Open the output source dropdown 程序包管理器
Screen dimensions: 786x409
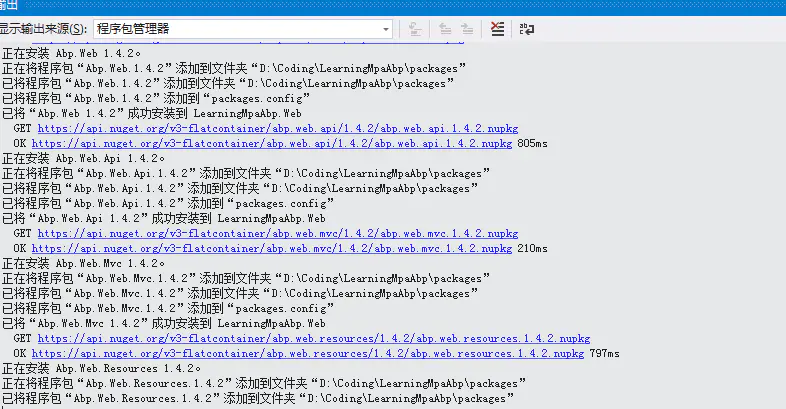[243, 29]
